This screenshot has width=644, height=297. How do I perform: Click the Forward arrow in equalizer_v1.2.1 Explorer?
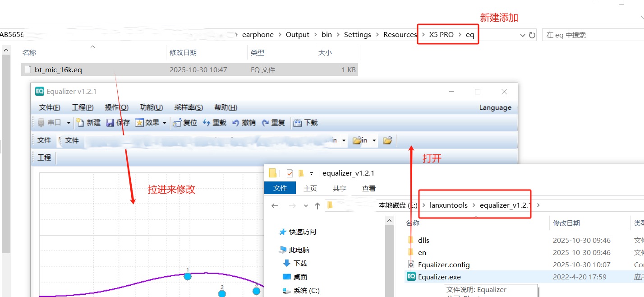pos(292,205)
